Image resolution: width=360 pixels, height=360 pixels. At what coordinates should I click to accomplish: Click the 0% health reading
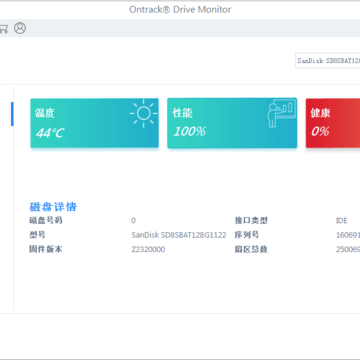[320, 131]
